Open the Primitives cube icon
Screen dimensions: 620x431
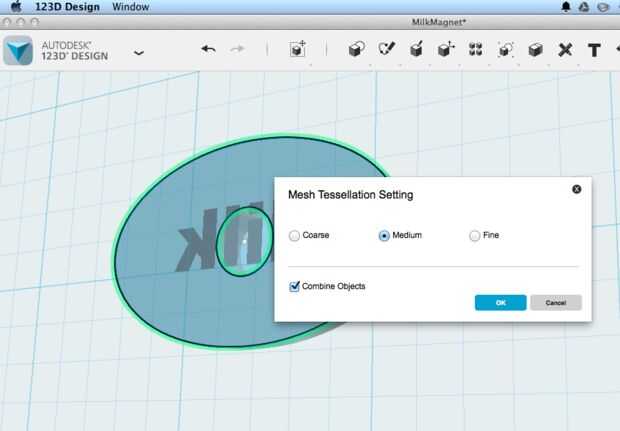tap(357, 49)
